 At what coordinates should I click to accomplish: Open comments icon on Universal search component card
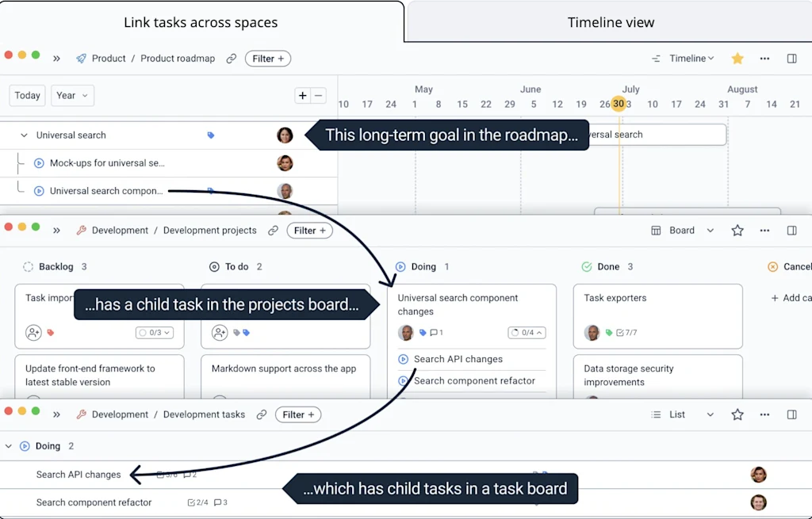(437, 332)
